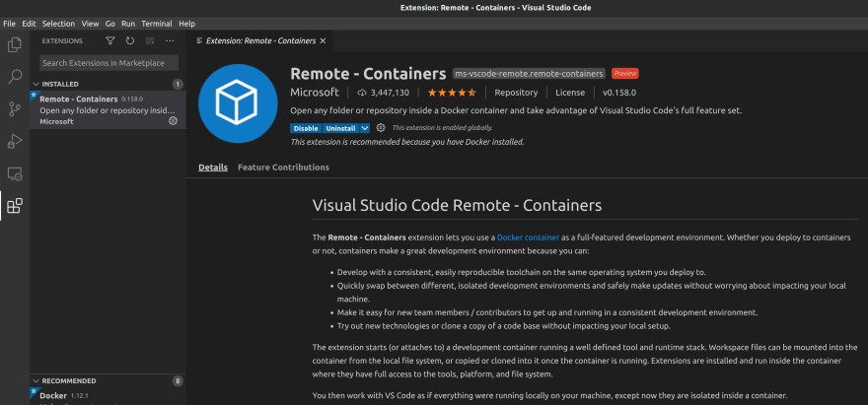Image resolution: width=868 pixels, height=405 pixels.
Task: Switch to the Details tab
Action: point(213,168)
